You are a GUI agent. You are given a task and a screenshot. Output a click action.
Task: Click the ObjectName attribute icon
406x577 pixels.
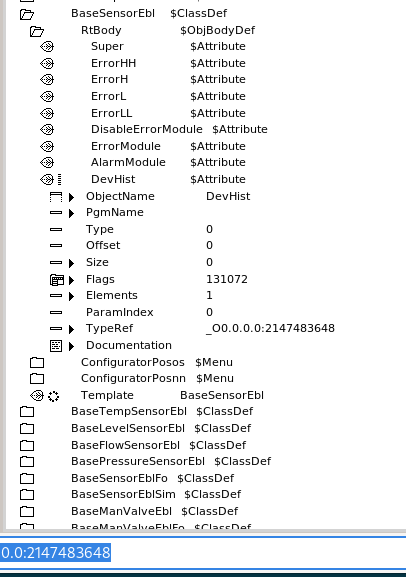point(56,197)
